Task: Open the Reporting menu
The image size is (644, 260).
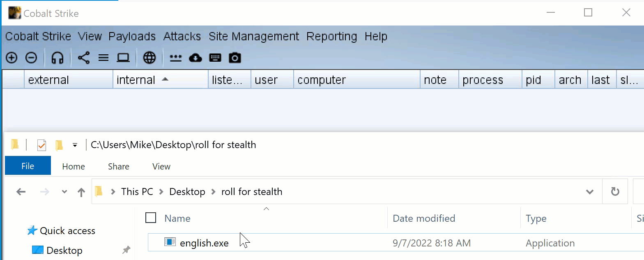Action: pos(332,37)
